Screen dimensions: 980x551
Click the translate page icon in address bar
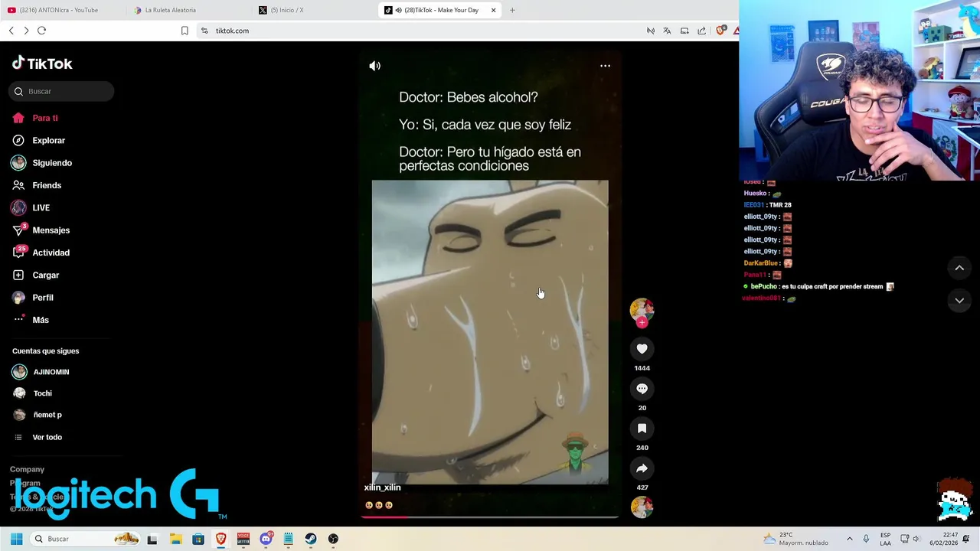(x=667, y=31)
